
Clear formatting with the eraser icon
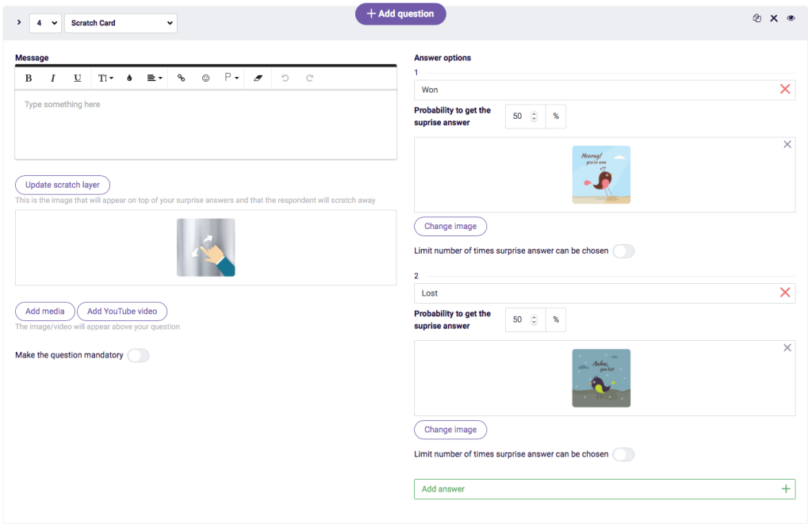[x=258, y=78]
